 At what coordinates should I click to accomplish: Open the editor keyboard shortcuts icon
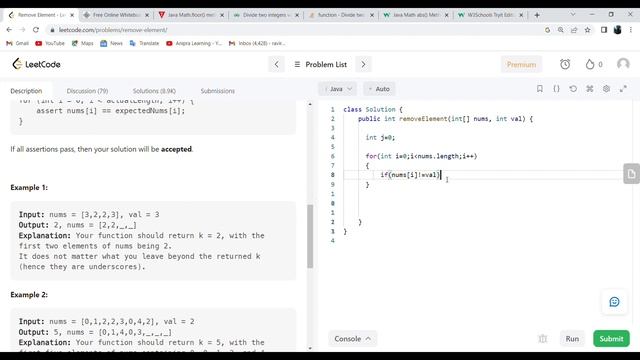(590, 89)
